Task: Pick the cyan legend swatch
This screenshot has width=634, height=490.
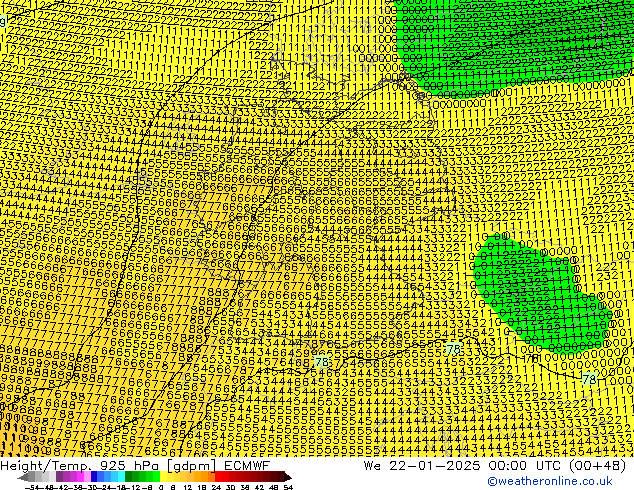Action: (121, 478)
